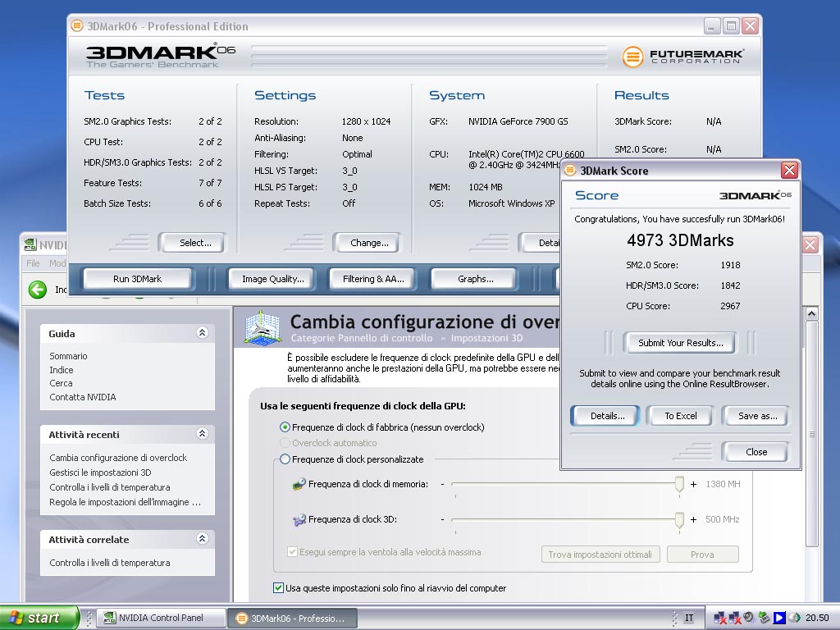
Task: Click the 'Categorie Pannello di controllo' breadcrumb
Action: pyautogui.click(x=362, y=338)
